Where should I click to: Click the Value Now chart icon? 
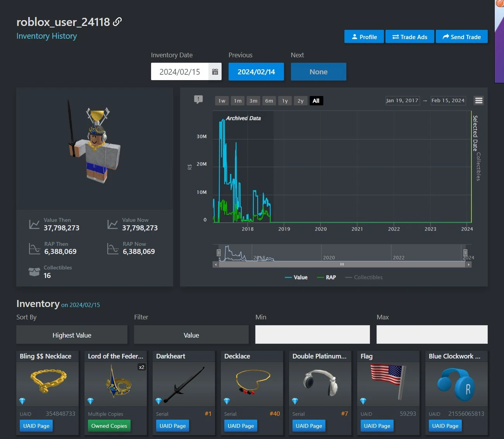point(113,224)
